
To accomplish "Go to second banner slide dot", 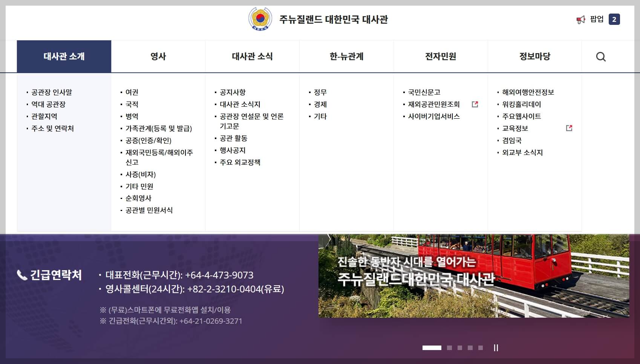I will [449, 348].
